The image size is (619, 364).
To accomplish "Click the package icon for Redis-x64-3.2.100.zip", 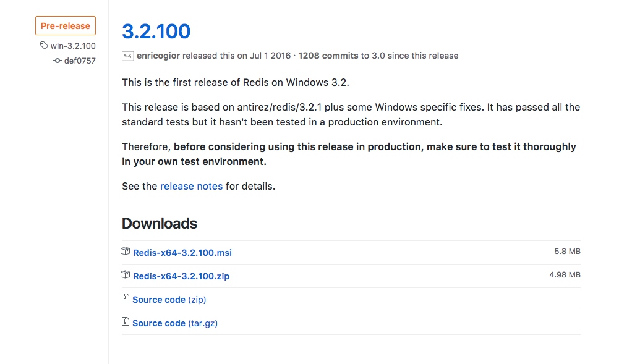I will [x=125, y=274].
